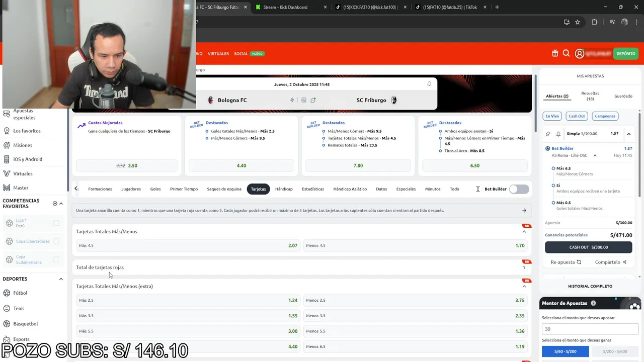Click the bet amount input field
This screenshot has width=644, height=362.
[590, 329]
